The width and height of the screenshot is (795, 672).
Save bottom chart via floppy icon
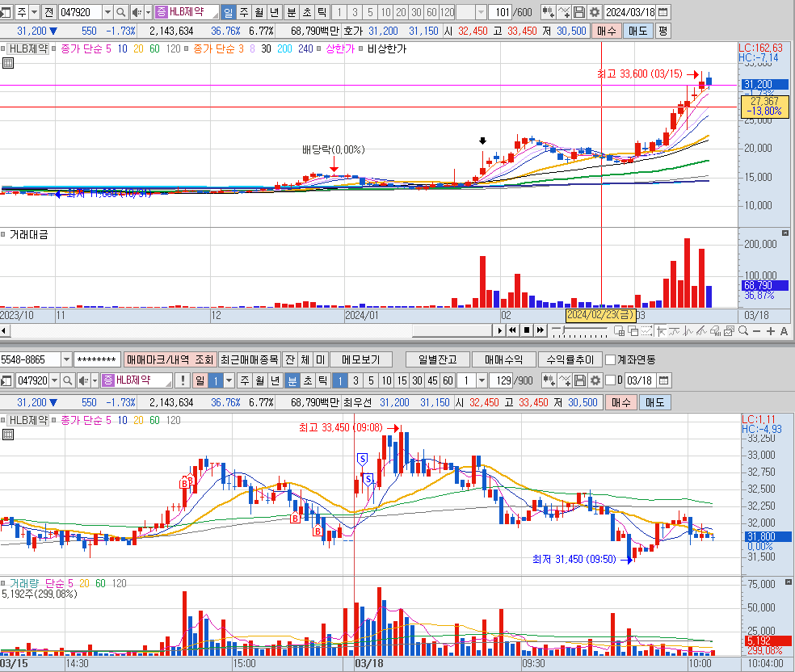[580, 380]
